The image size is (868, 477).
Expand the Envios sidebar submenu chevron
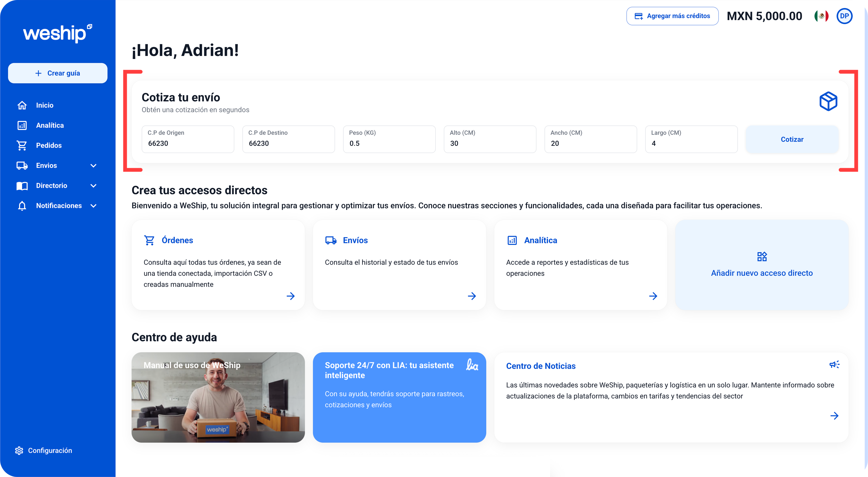pyautogui.click(x=94, y=166)
